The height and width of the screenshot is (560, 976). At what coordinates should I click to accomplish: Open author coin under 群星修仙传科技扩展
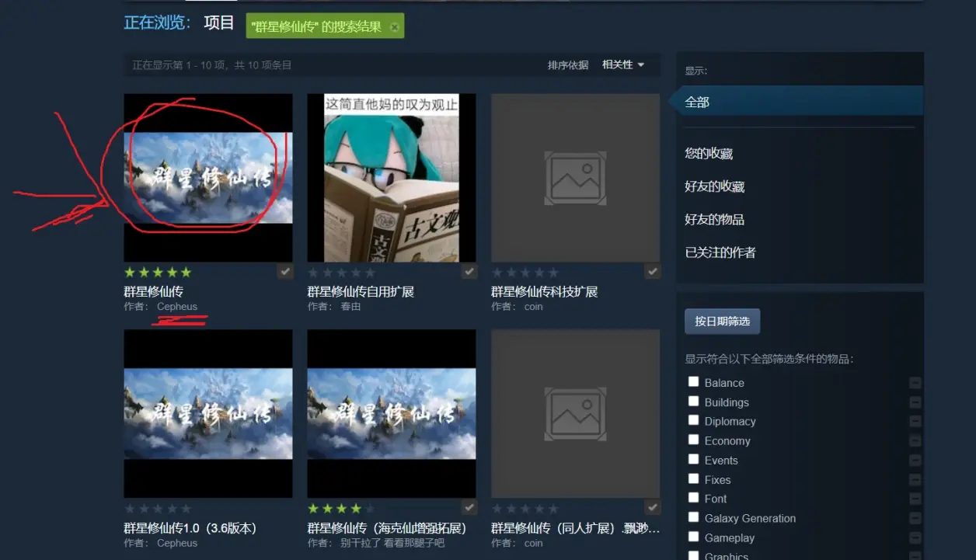coord(533,307)
